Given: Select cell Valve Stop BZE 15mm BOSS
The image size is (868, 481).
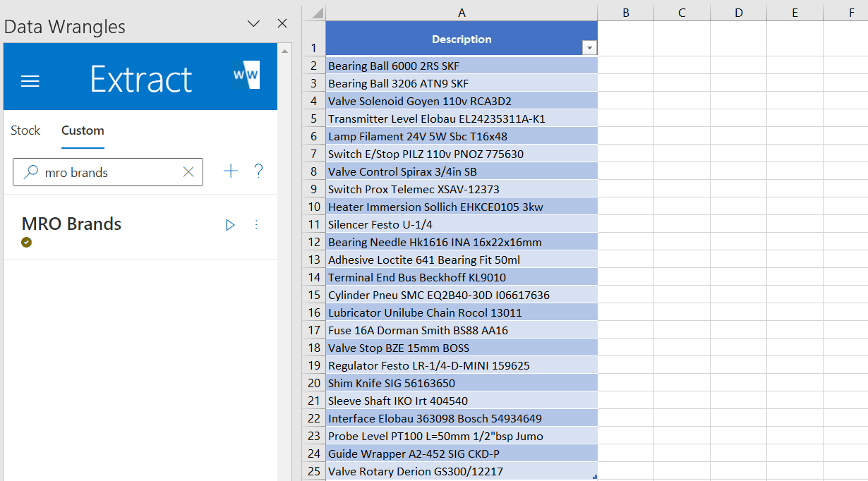Looking at the screenshot, I should pos(462,348).
